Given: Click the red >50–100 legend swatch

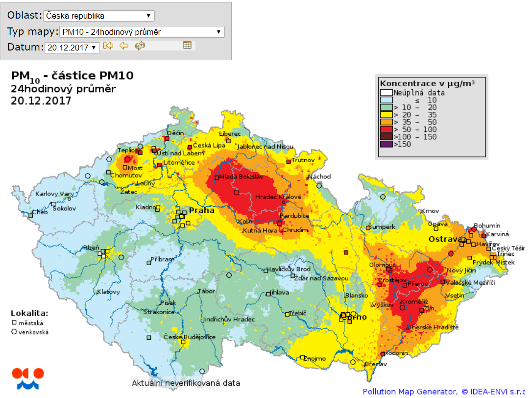Looking at the screenshot, I should [387, 129].
